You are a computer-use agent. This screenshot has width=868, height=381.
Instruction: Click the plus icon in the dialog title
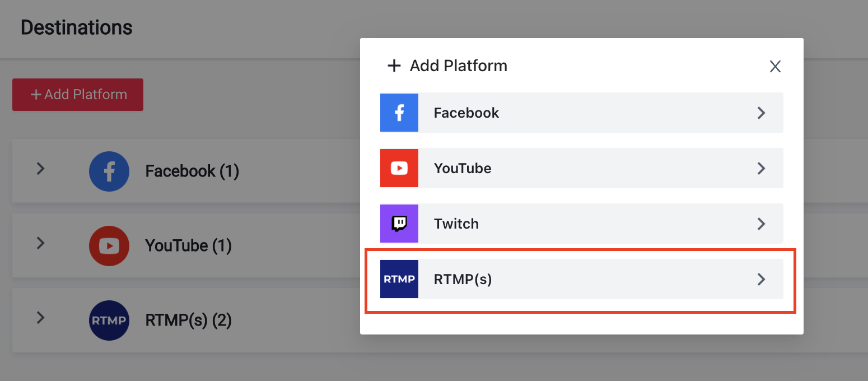[394, 66]
